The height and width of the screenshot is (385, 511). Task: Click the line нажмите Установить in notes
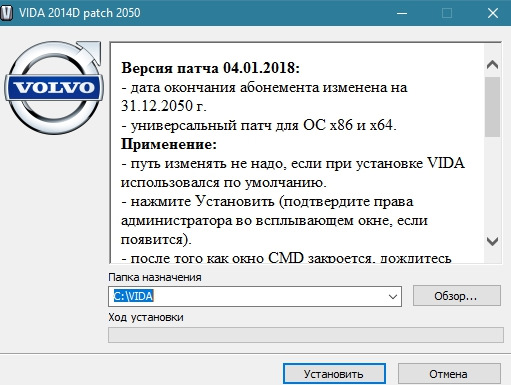coord(267,201)
